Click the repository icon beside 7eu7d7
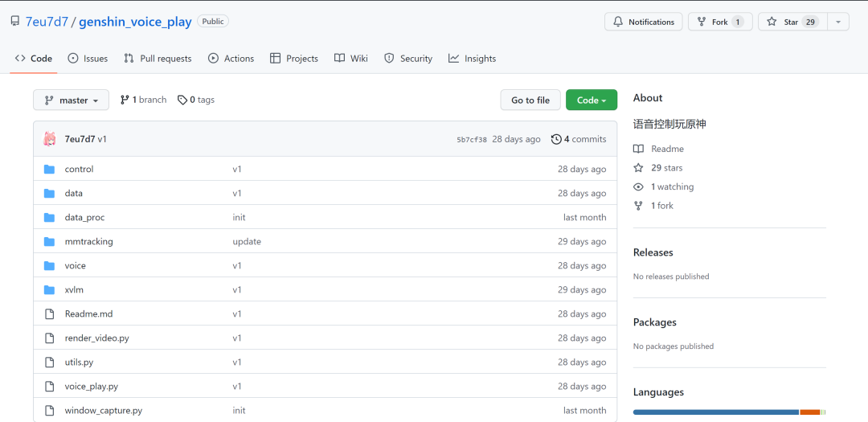Viewport: 868px width, 422px height. tap(15, 22)
